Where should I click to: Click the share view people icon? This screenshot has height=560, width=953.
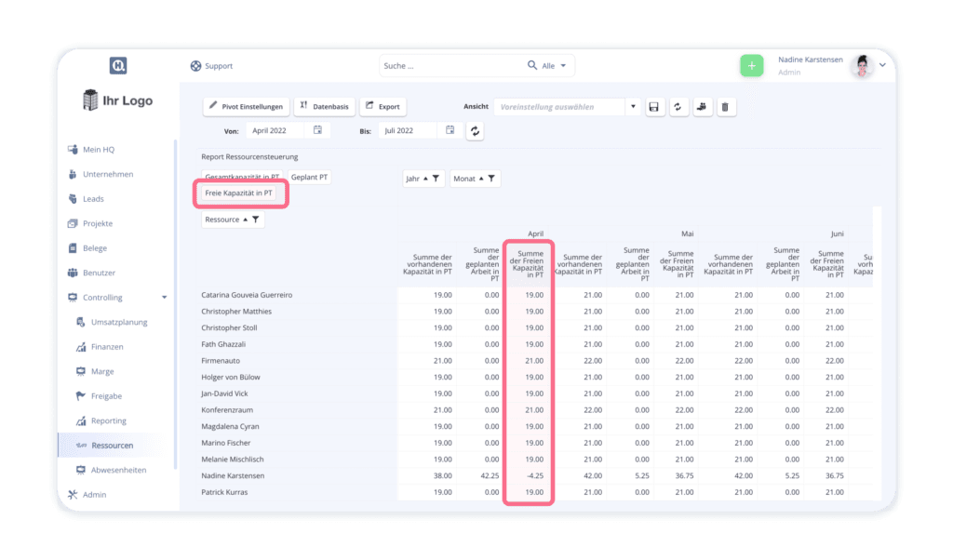click(x=703, y=107)
